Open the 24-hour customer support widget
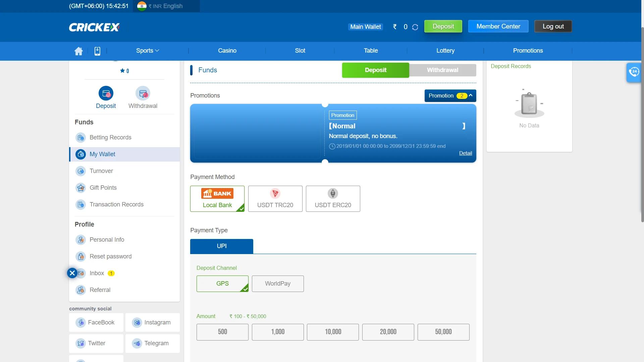 pos(634,72)
